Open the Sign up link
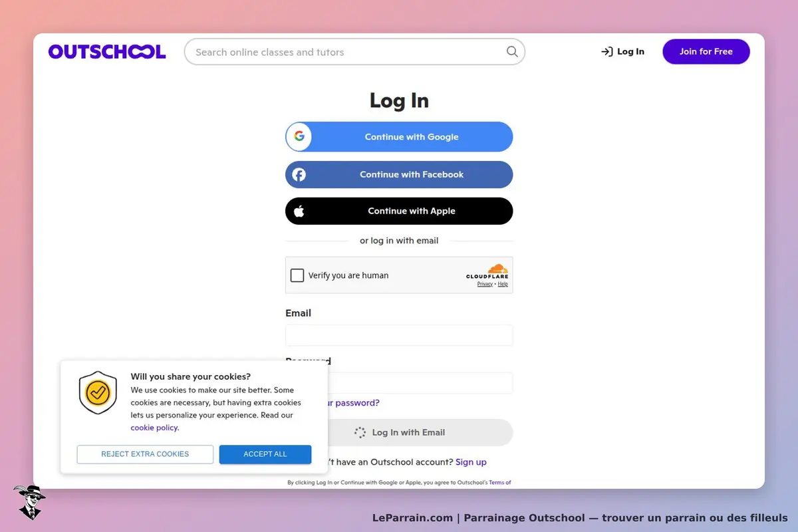The image size is (798, 532). click(x=471, y=462)
